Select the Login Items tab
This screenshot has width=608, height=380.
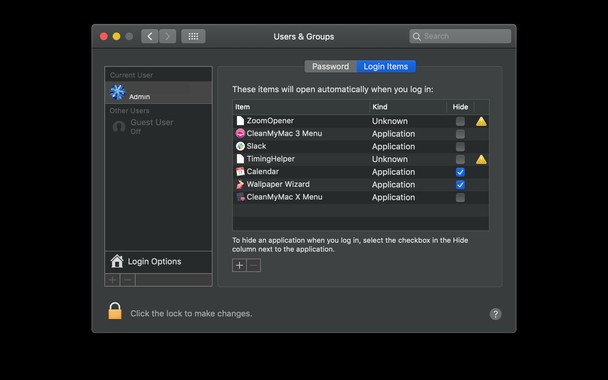386,66
